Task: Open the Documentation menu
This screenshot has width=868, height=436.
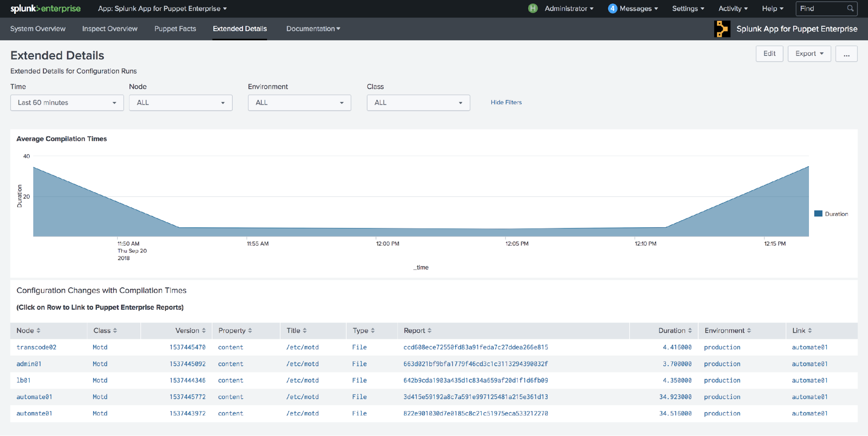Action: 313,29
